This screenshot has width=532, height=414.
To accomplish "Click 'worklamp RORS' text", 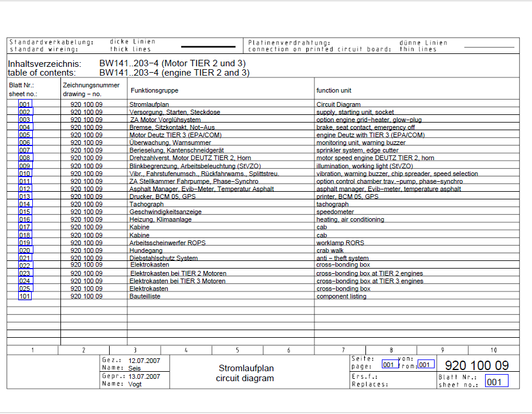I will click(340, 243).
